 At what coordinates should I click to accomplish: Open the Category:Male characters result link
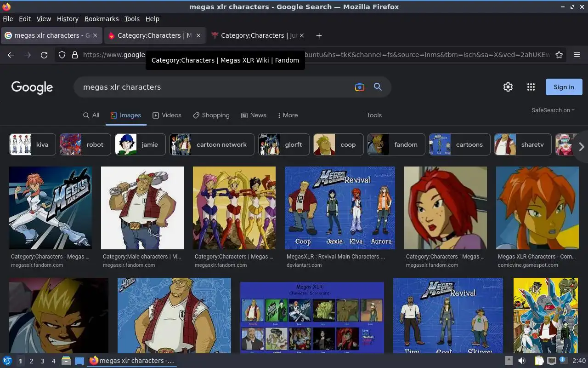pos(142,257)
